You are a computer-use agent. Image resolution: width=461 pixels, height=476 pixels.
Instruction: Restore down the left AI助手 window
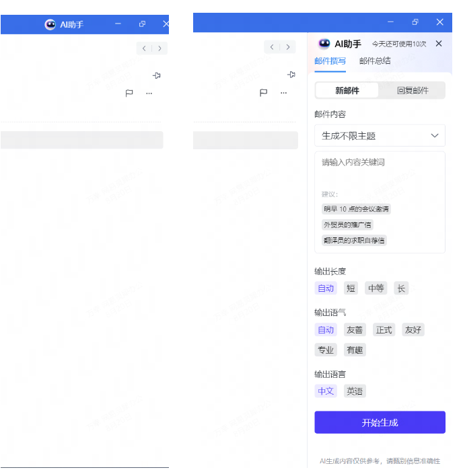point(142,24)
